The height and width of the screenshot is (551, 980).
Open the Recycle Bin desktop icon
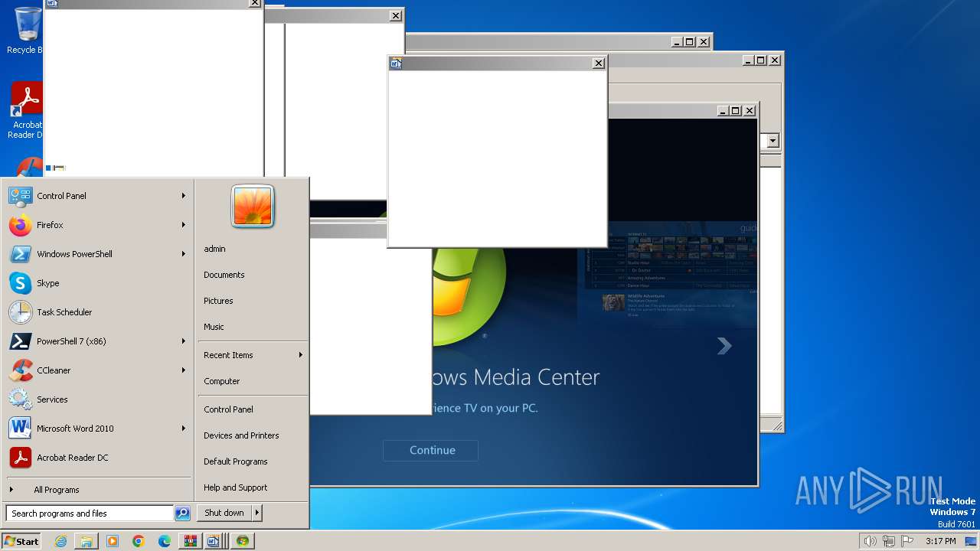click(26, 31)
